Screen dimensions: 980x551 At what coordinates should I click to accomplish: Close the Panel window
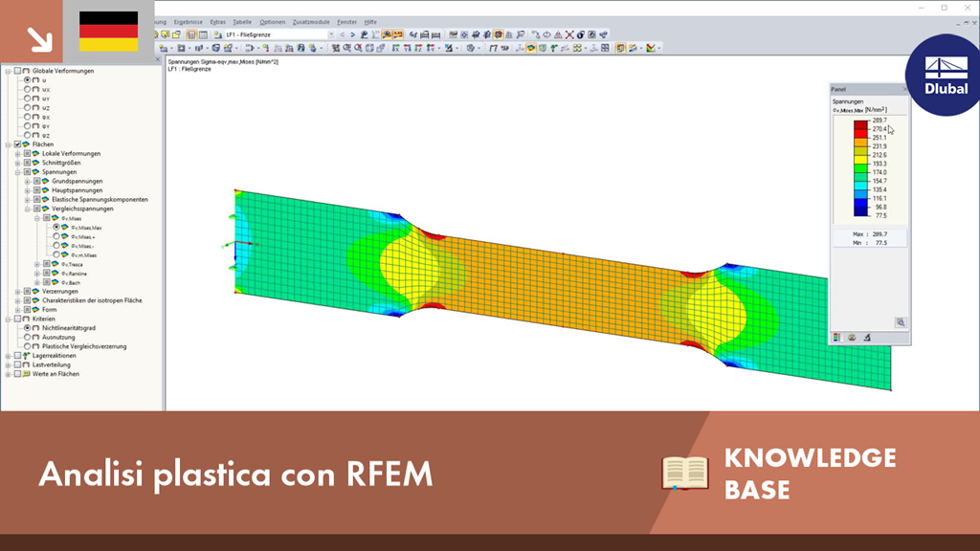click(x=903, y=89)
